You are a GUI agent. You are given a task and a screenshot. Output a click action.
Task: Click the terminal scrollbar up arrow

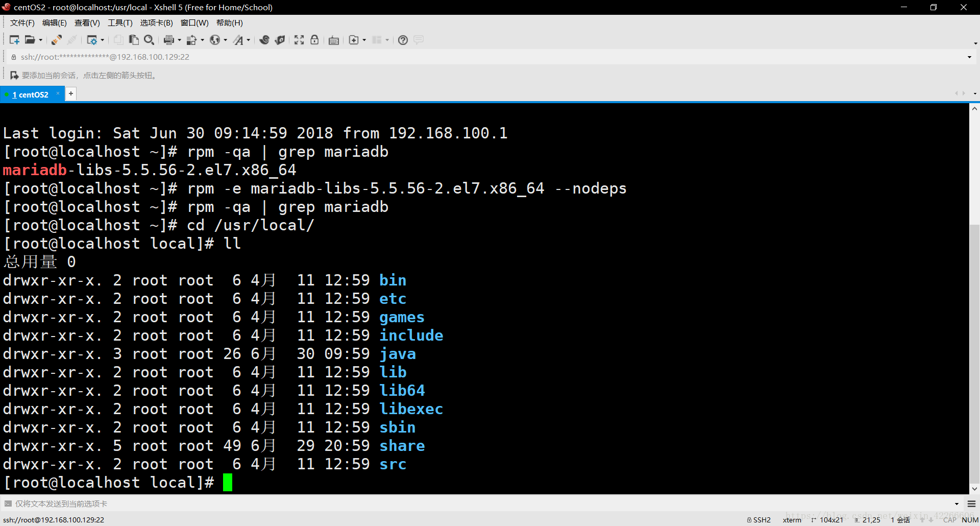(974, 109)
